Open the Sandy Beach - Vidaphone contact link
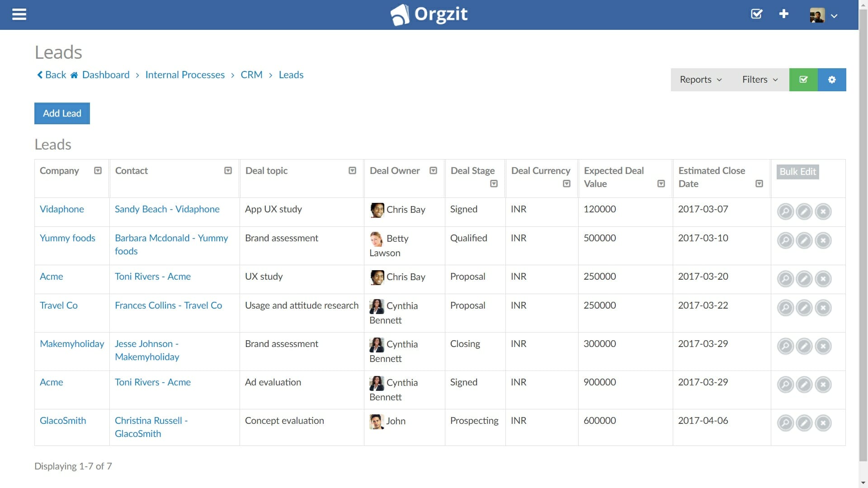The image size is (868, 488). (x=167, y=209)
